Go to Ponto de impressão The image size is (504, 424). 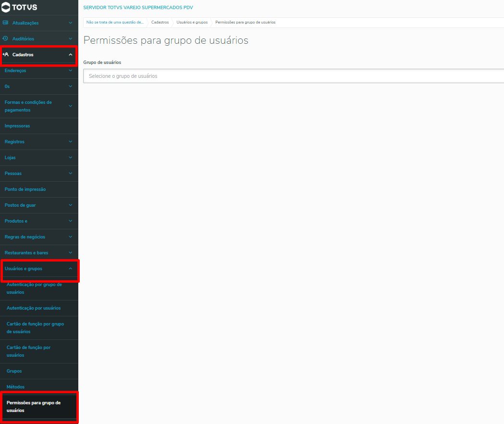coord(39,189)
